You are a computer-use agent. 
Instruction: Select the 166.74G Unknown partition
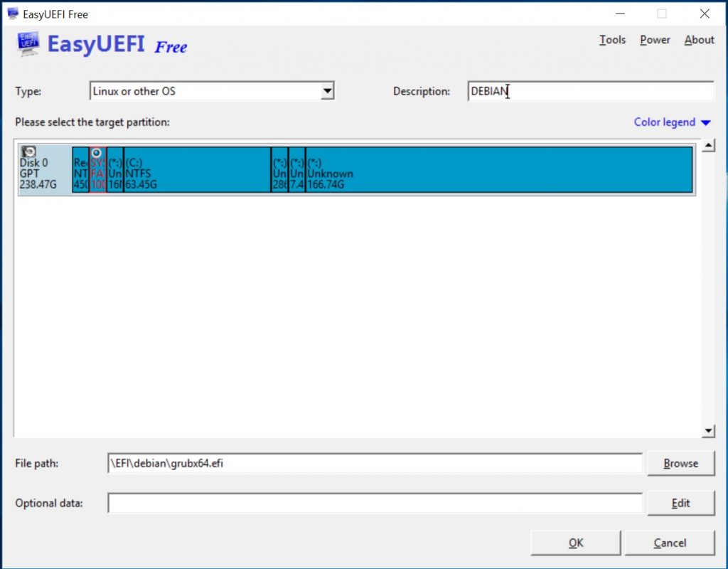coord(499,169)
